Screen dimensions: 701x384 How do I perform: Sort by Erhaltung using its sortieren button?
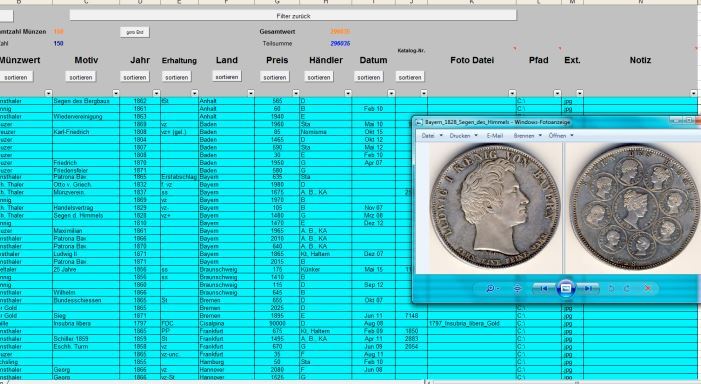(177, 77)
